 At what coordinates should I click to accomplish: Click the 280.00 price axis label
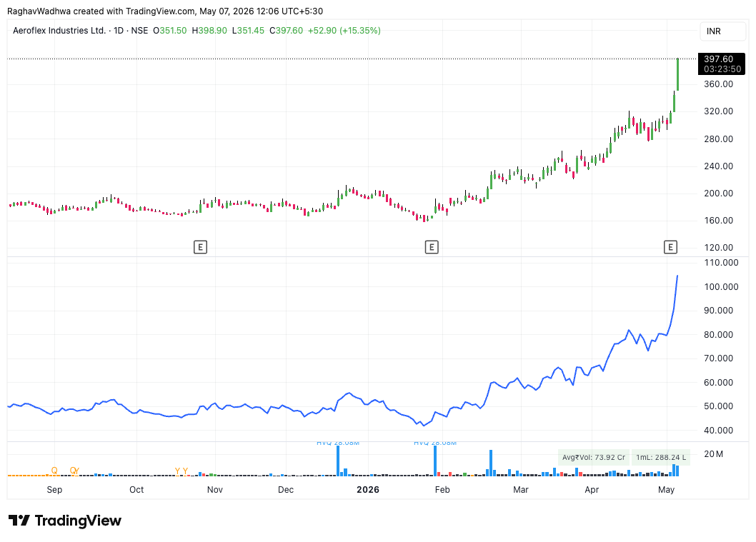(x=718, y=139)
